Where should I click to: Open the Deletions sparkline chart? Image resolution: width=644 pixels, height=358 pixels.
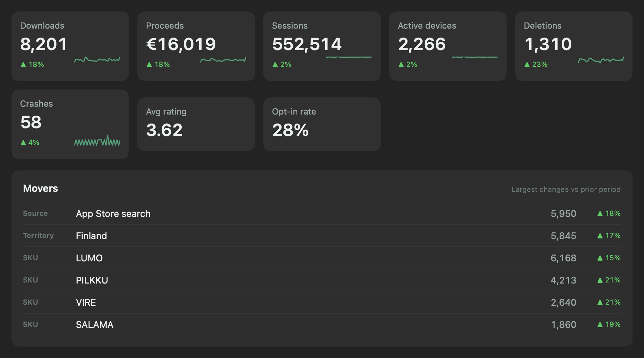click(601, 59)
